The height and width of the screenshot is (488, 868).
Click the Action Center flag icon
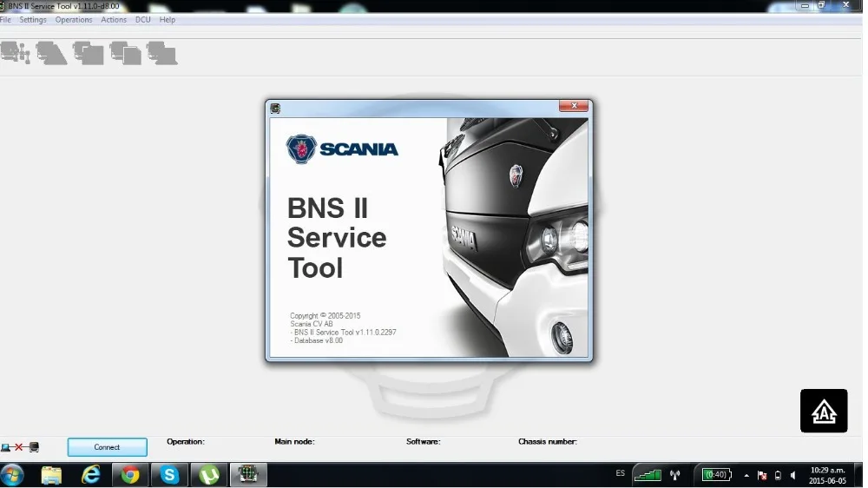pyautogui.click(x=762, y=475)
